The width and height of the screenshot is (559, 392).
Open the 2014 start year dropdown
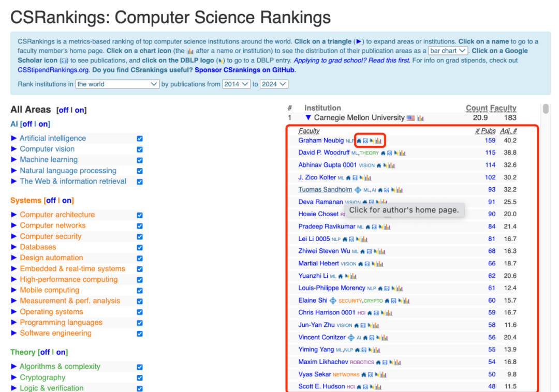coord(237,84)
